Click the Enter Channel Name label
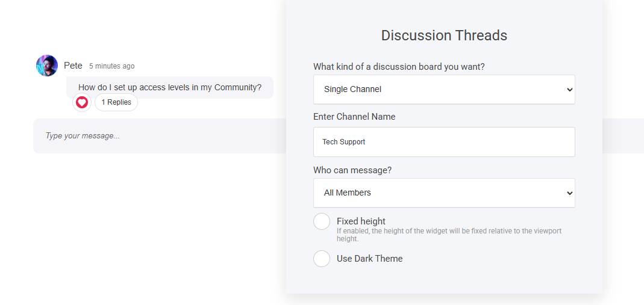Image resolution: width=644 pixels, height=305 pixels. click(x=354, y=117)
